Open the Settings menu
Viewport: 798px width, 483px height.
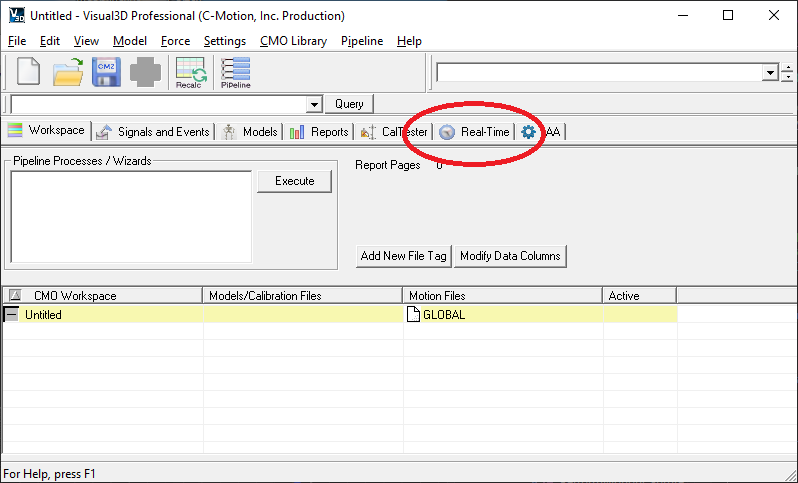(x=225, y=41)
